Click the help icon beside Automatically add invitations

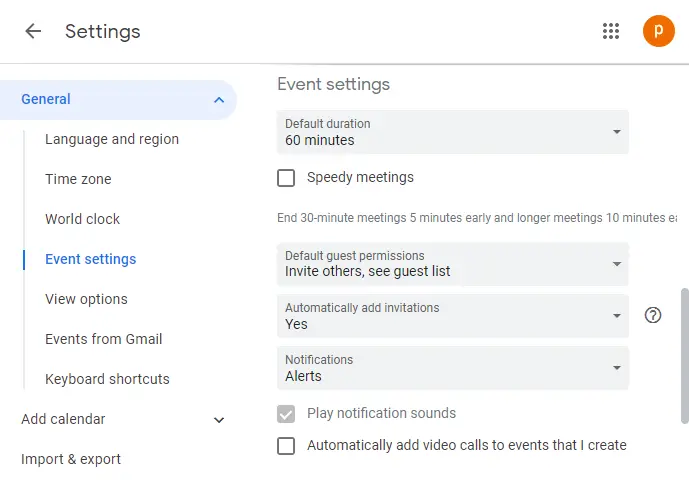coord(653,315)
